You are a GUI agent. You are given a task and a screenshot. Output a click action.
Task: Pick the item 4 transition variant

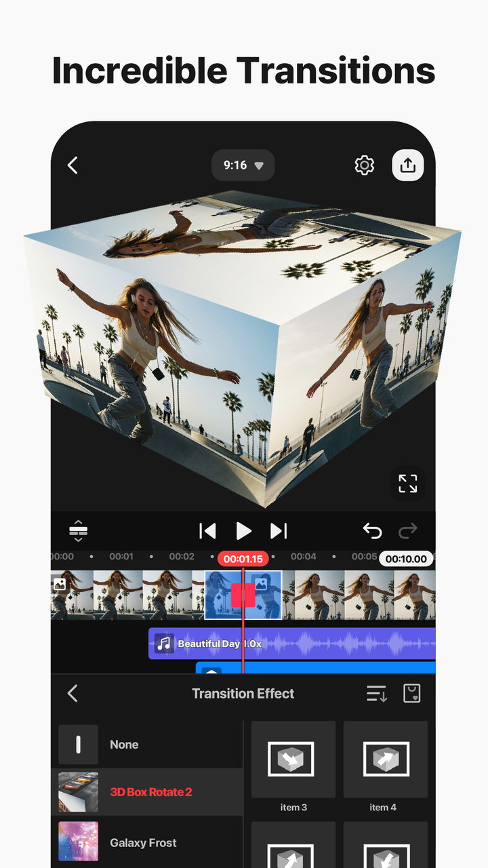tap(385, 768)
